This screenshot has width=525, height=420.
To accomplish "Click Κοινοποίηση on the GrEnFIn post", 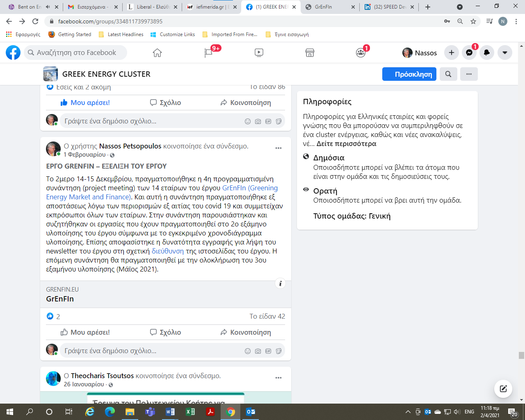I will pos(246,332).
